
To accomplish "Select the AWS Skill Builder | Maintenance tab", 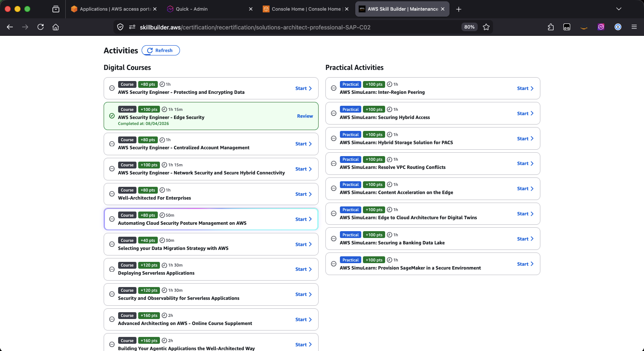I will pyautogui.click(x=402, y=9).
